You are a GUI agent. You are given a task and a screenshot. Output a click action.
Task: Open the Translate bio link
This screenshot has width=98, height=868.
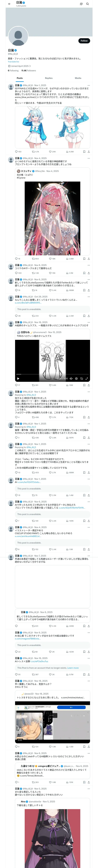pyautogui.click(x=14, y=62)
